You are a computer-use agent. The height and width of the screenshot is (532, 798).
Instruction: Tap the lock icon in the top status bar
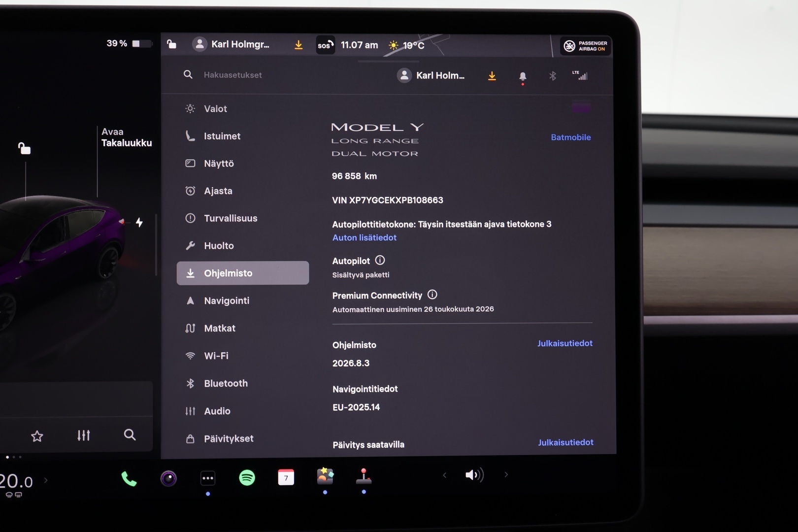coord(171,44)
